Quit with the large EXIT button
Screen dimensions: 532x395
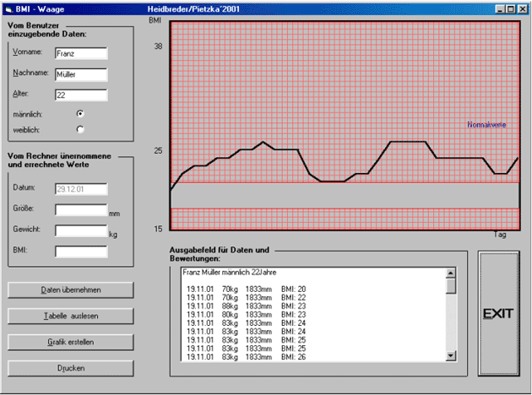498,313
